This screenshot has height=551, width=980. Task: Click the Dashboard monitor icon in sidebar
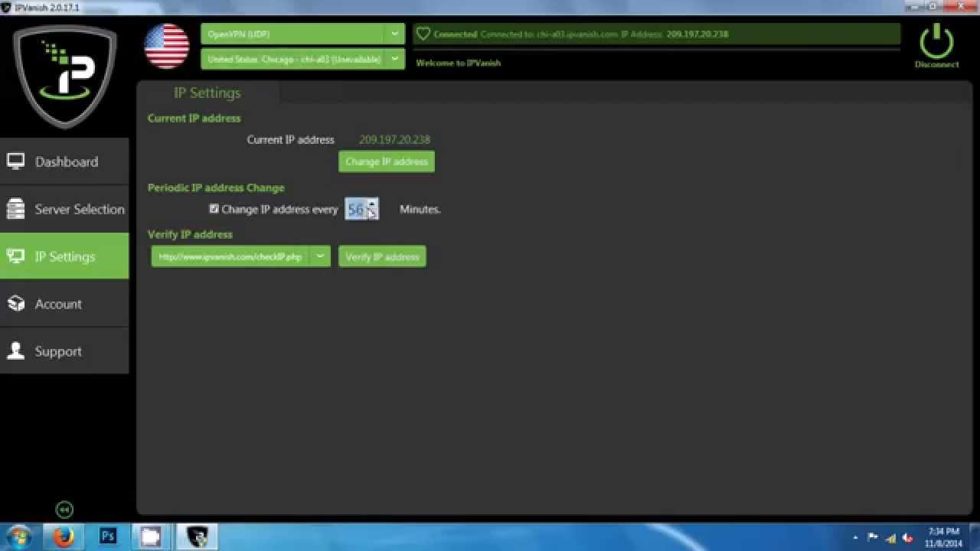16,161
